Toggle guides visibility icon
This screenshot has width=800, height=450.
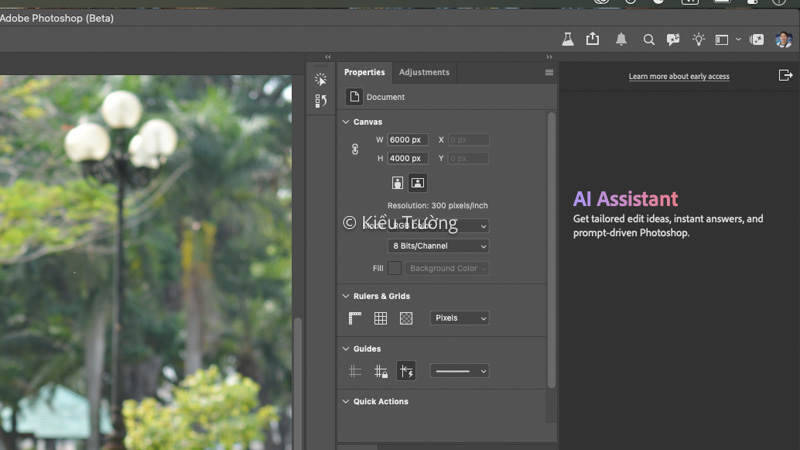(x=355, y=371)
